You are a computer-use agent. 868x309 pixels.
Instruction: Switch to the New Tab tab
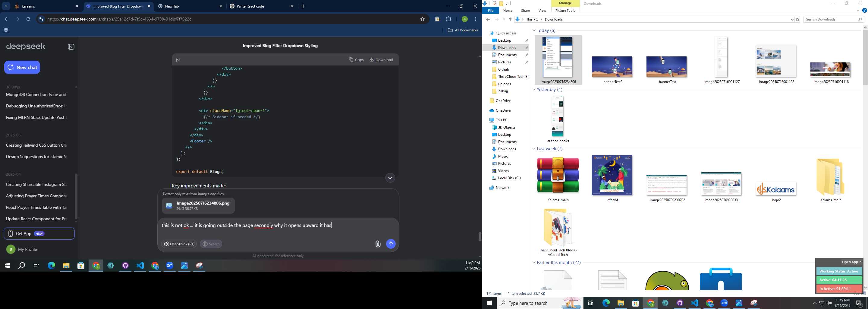[x=190, y=6]
